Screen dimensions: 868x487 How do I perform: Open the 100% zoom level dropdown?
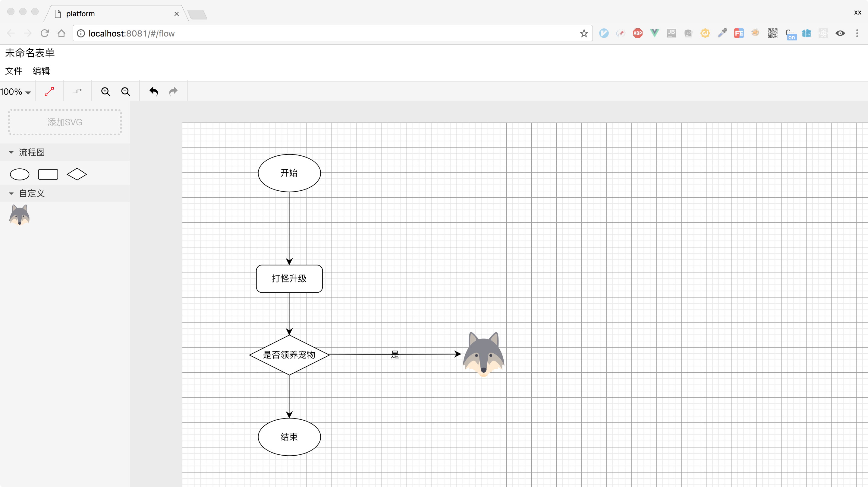(15, 92)
